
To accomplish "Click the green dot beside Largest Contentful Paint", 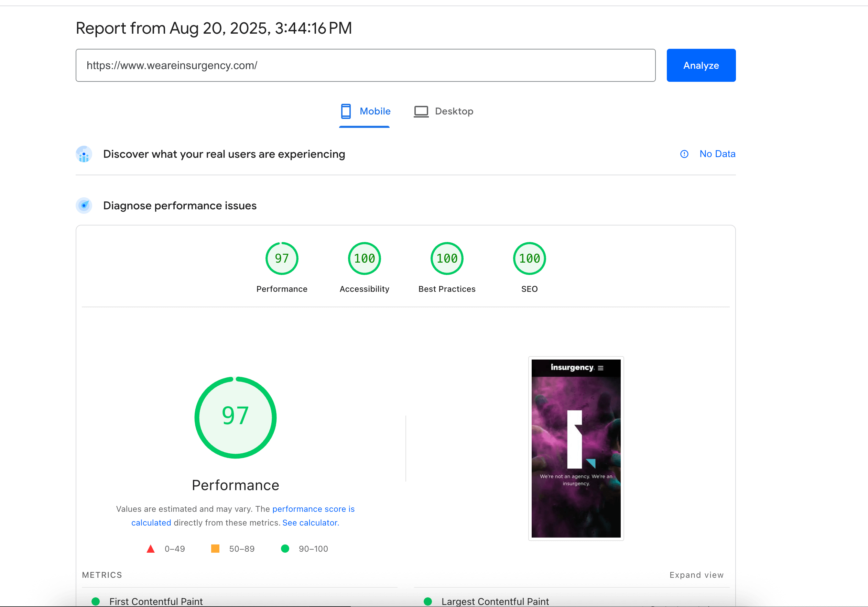I will coord(427,601).
